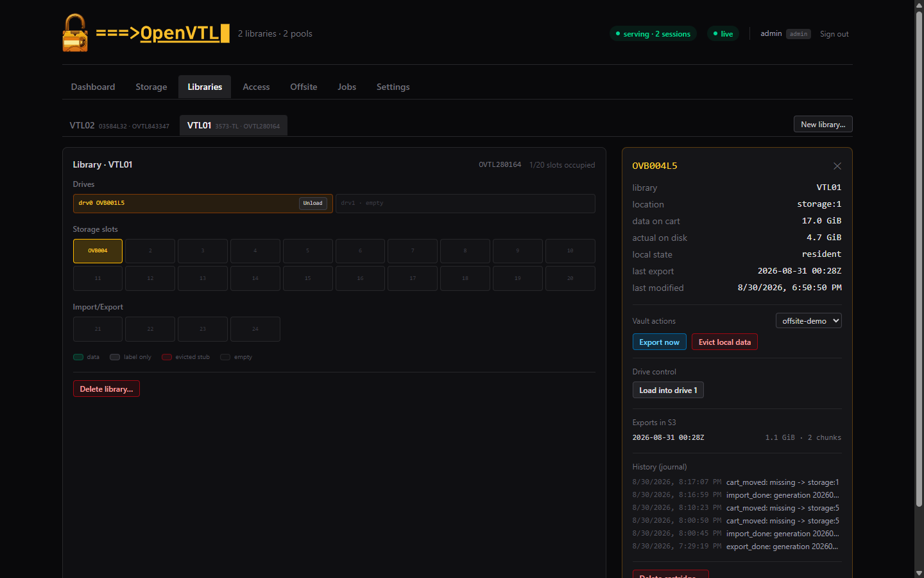Image resolution: width=924 pixels, height=578 pixels.
Task: Click the green data legend swatch
Action: (x=78, y=357)
